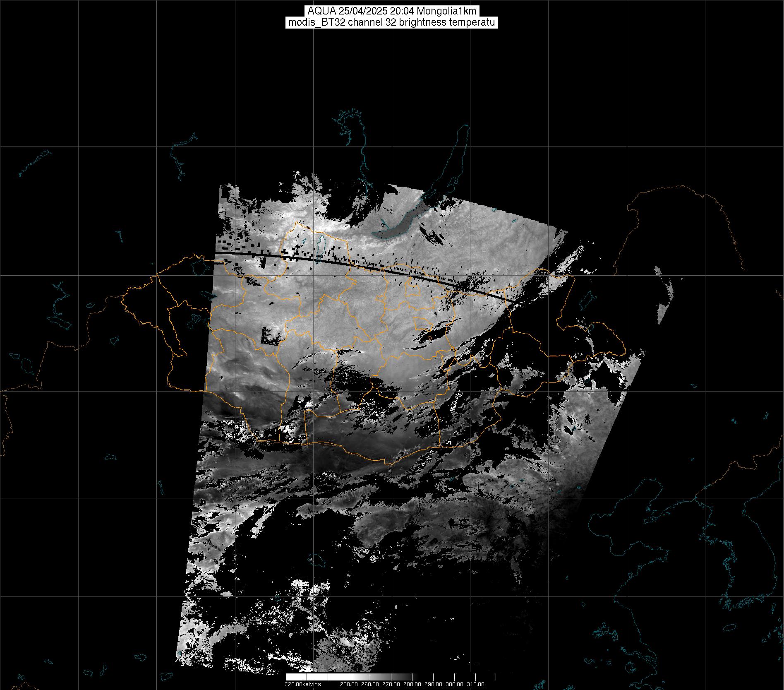Click the '270.00' color scale label
The height and width of the screenshot is (690, 784).
point(391,684)
